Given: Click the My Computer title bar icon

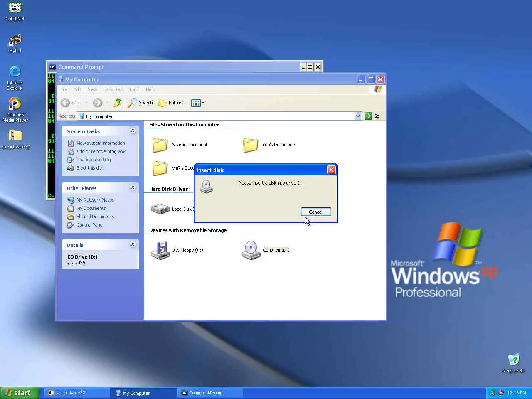Looking at the screenshot, I should pos(61,79).
